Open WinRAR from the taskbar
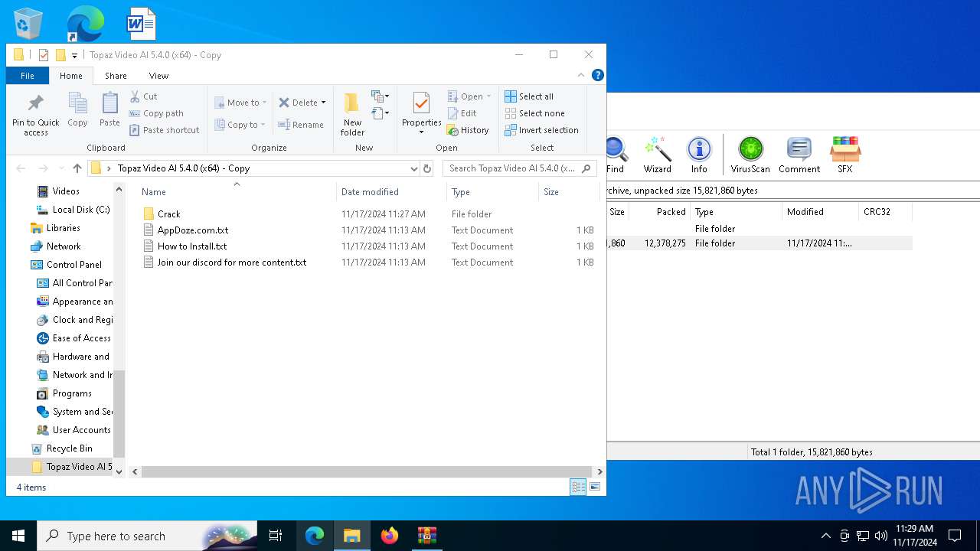This screenshot has height=551, width=980. point(426,536)
